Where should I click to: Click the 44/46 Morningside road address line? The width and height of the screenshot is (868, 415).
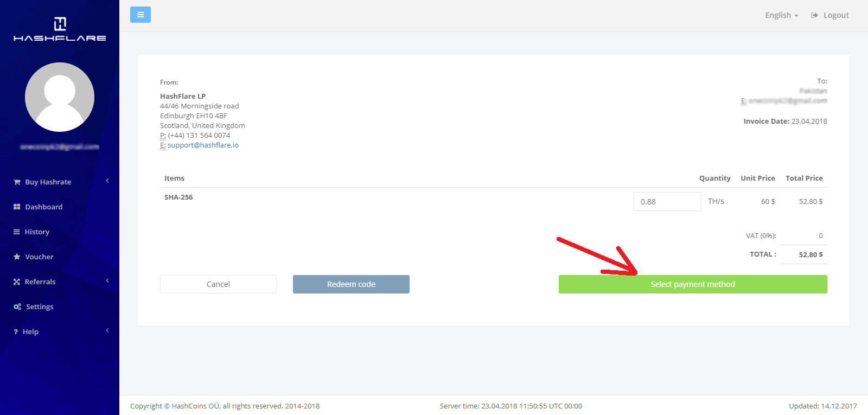(x=200, y=106)
